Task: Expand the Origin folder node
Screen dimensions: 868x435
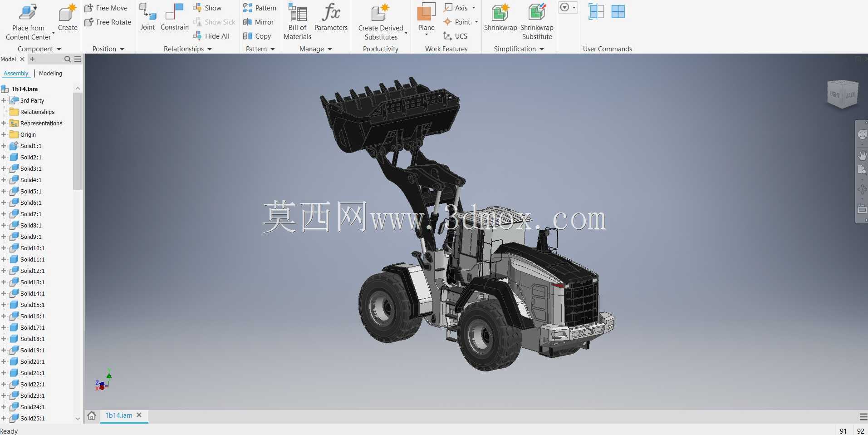Action: (4, 134)
